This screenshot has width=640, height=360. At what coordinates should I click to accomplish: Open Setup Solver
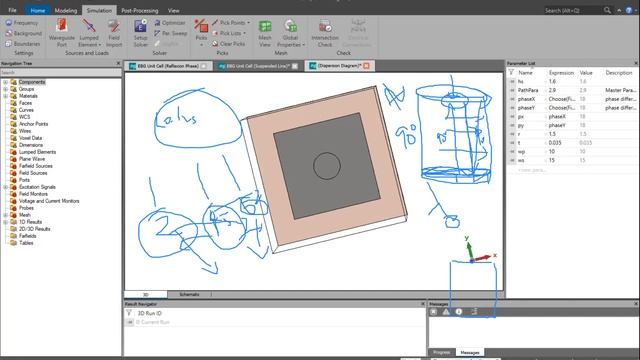(140, 33)
